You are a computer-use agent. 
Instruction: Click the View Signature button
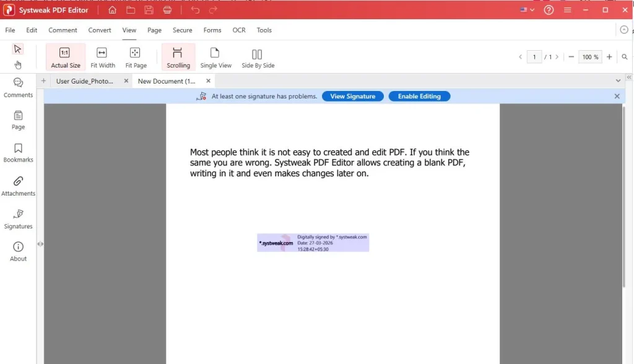coord(352,96)
